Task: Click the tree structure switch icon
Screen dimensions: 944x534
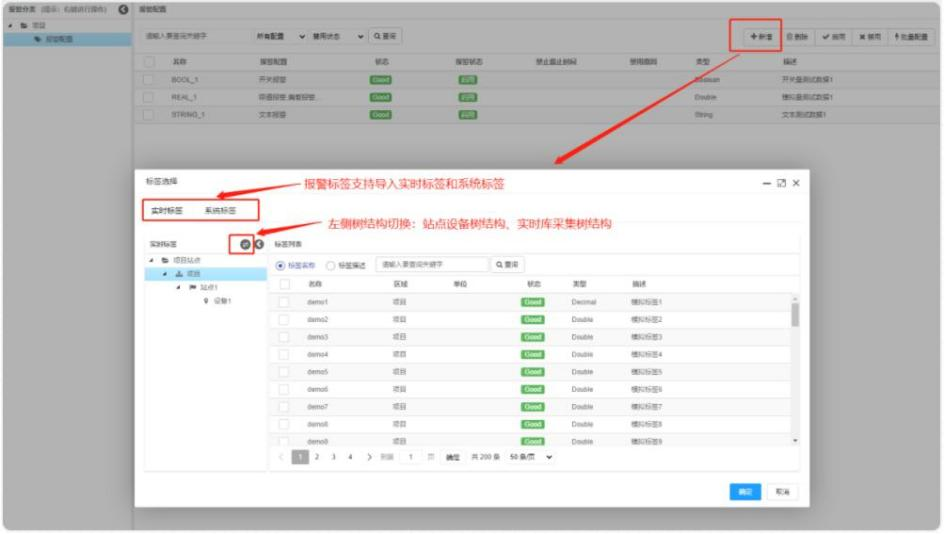Action: point(245,244)
